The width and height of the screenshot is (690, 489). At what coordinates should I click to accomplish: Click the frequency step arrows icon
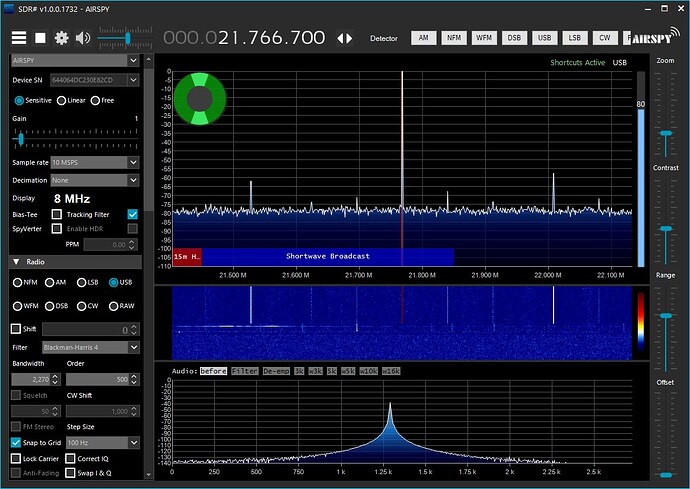[x=344, y=38]
